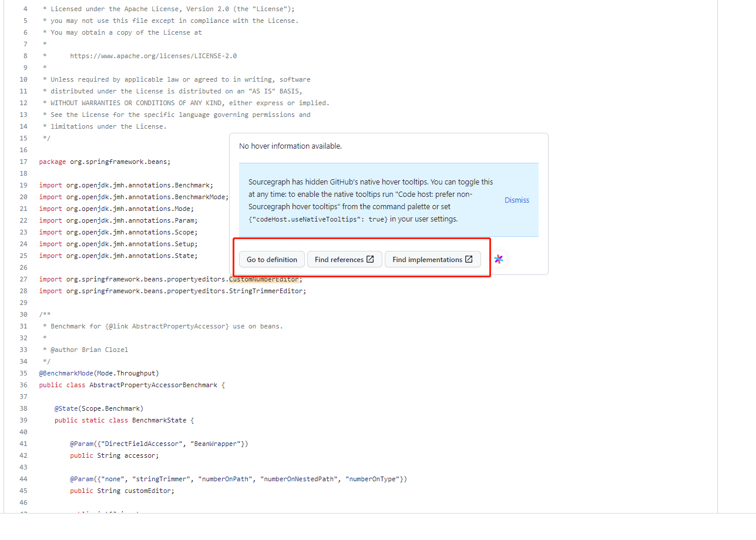
Task: Click the codeHost.useNativeTooltips setting text
Action: click(318, 219)
